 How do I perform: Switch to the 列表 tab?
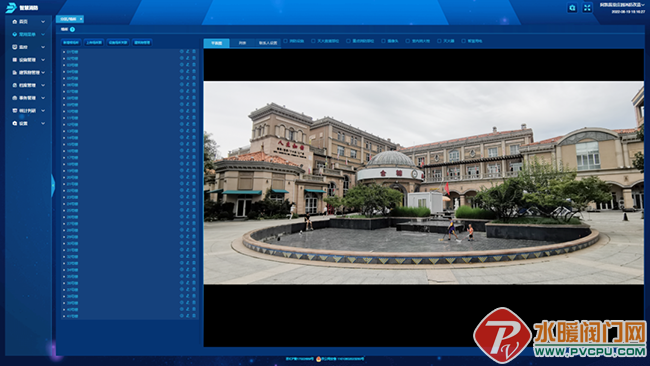click(x=242, y=43)
